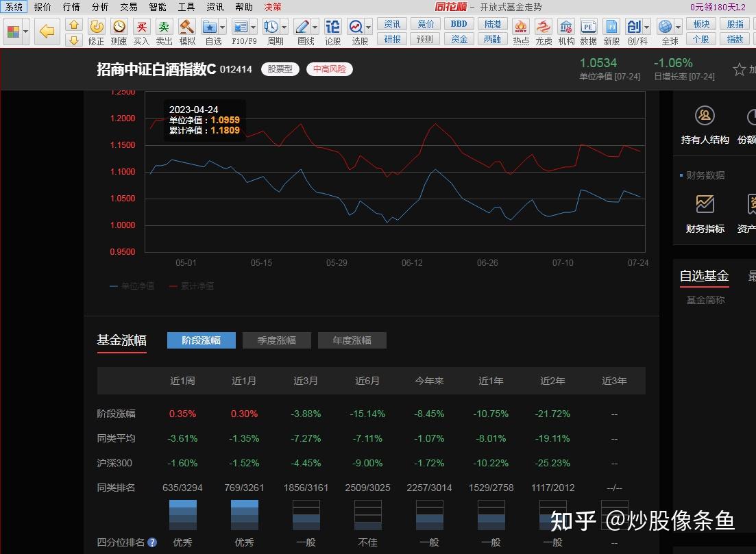The width and height of the screenshot is (756, 554).
Task: Click the down arrow toolbar icon
Action: click(x=74, y=40)
